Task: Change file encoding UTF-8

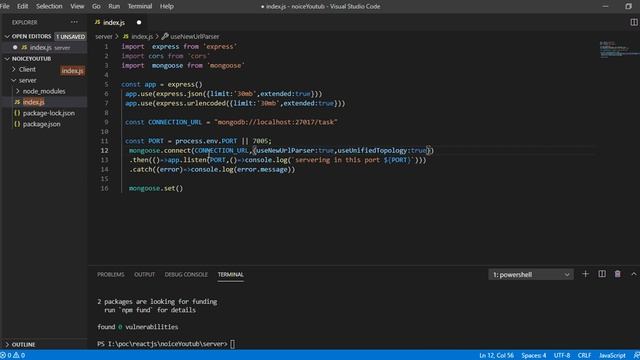Action: (x=562, y=356)
